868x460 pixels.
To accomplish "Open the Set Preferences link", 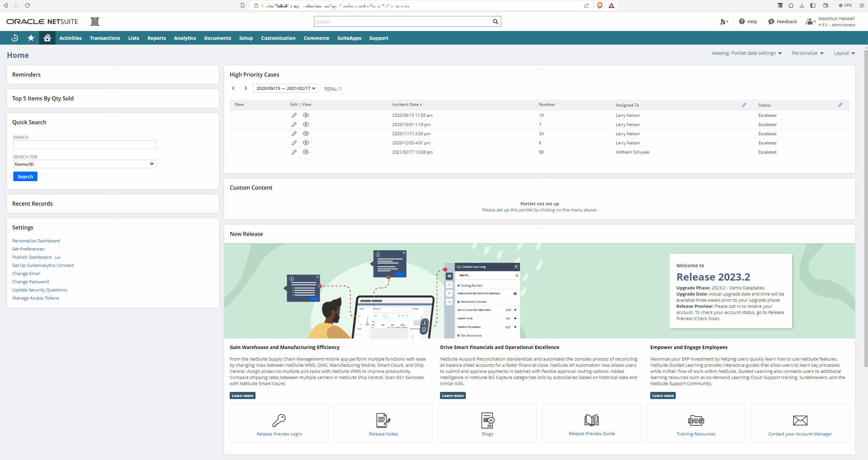I will click(x=28, y=249).
